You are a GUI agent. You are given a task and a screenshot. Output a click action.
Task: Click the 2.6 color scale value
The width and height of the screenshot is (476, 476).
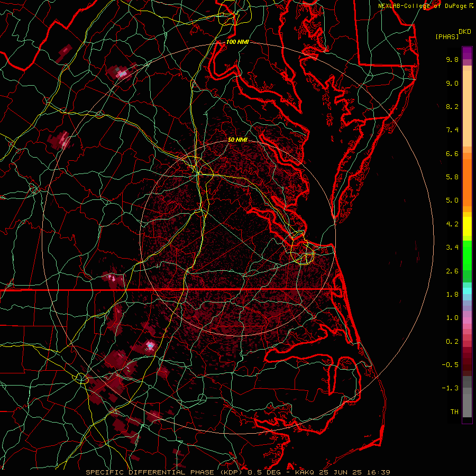tap(452, 271)
